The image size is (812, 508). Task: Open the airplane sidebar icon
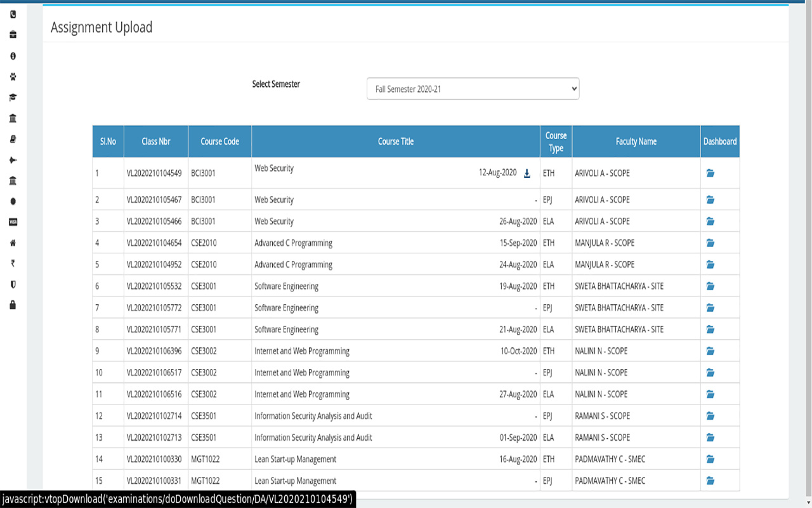click(x=13, y=160)
